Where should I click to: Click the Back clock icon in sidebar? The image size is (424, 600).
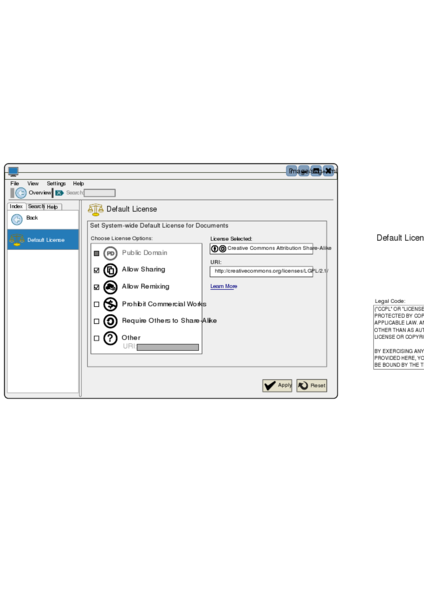point(17,220)
